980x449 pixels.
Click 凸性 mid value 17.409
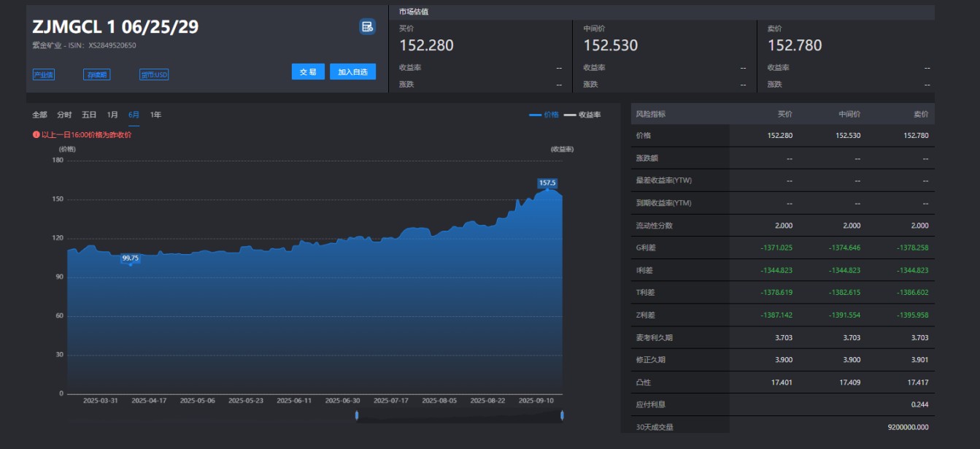[850, 382]
